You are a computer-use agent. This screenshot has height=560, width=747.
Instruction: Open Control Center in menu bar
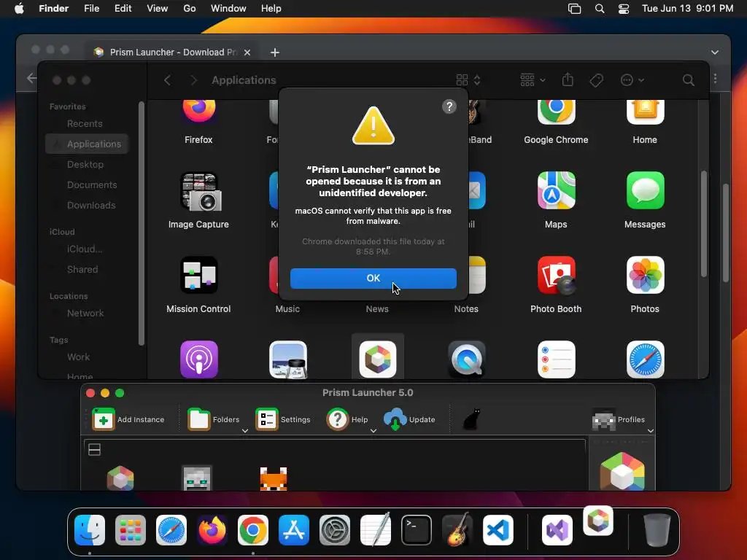(x=623, y=9)
